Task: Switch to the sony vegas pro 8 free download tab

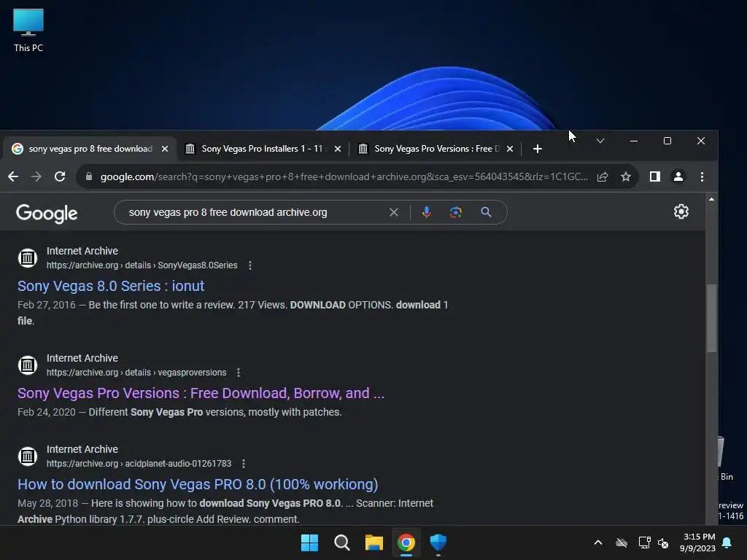Action: tap(89, 149)
